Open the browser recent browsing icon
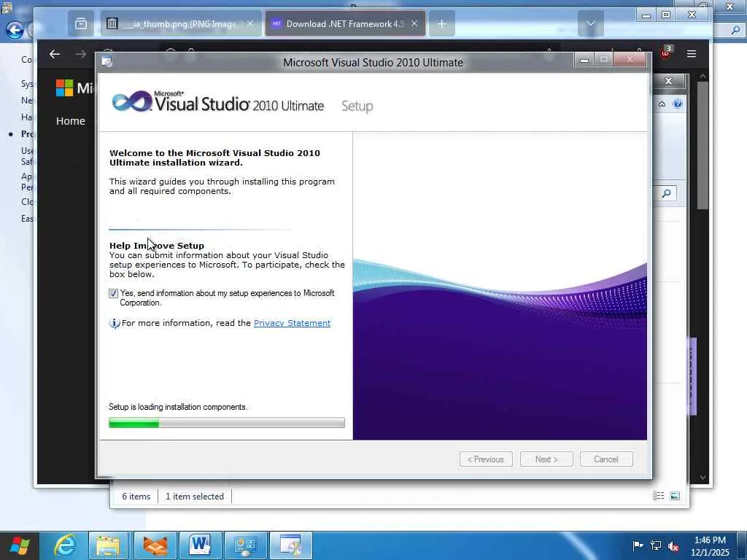The height and width of the screenshot is (560, 747). pos(81,24)
